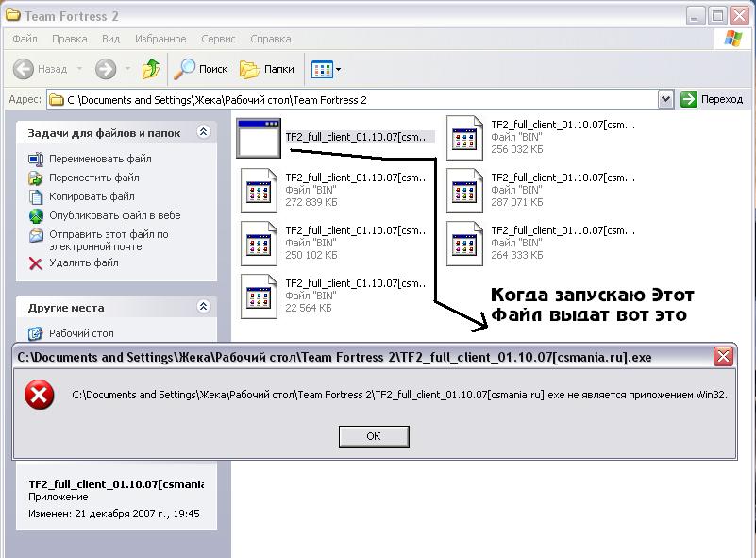The image size is (756, 558).
Task: Minimize the Team Fortress 2 window
Action: tap(695, 16)
